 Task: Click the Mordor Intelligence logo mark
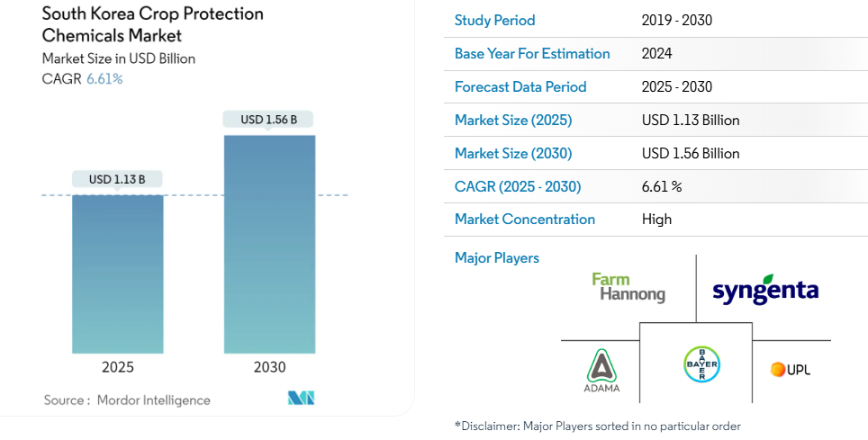pos(301,399)
